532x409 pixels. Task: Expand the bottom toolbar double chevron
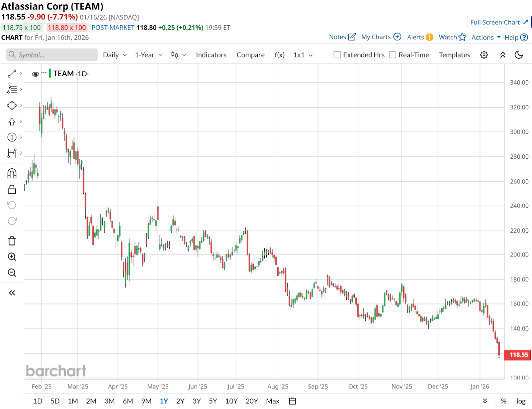click(485, 401)
